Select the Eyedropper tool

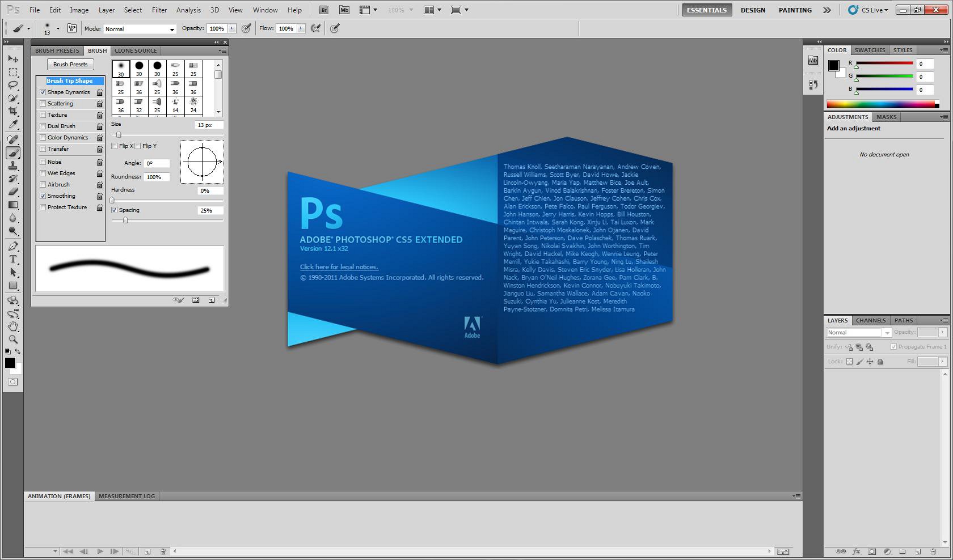(13, 125)
